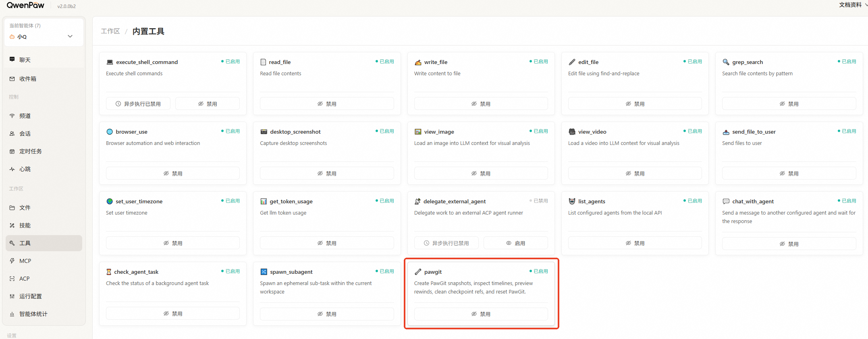Disable the get_token_usage tool
This screenshot has width=868, height=339.
tap(327, 243)
